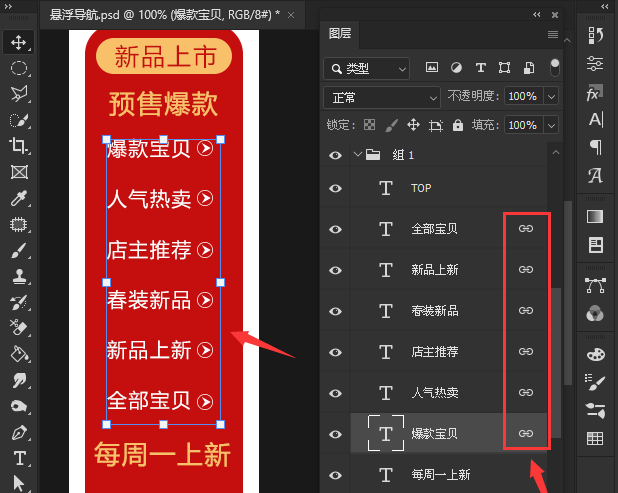Select the Pen tool
618x493 pixels.
pyautogui.click(x=18, y=433)
